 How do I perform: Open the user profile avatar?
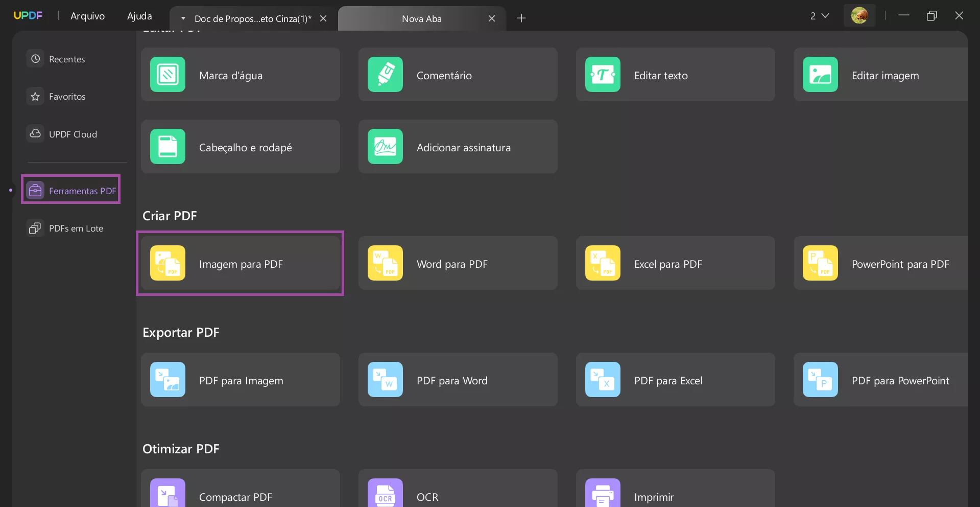pyautogui.click(x=859, y=16)
